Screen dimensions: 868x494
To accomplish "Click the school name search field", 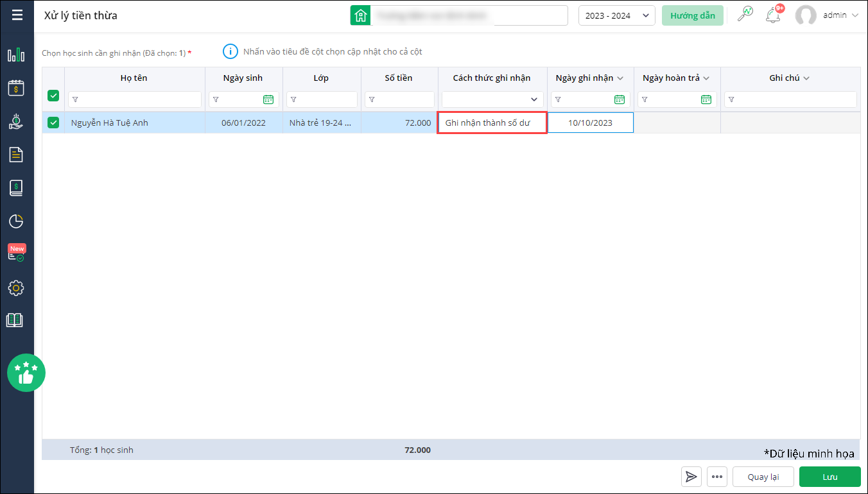I will [x=469, y=15].
